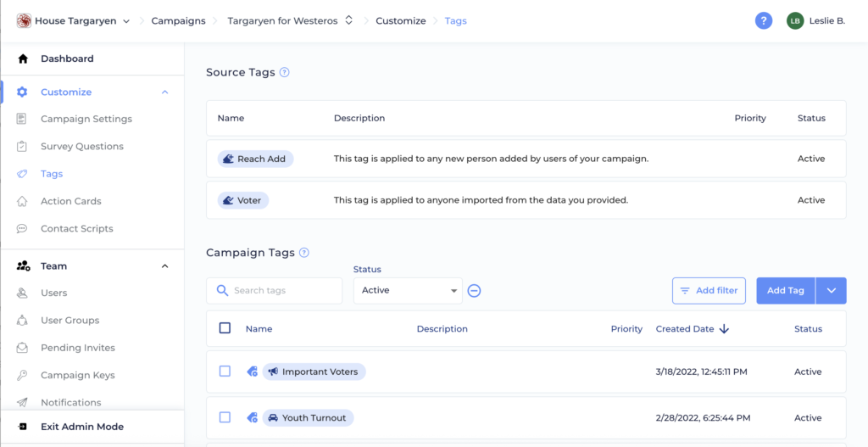Open the Add Tag dropdown arrow
868x447 pixels.
click(831, 291)
